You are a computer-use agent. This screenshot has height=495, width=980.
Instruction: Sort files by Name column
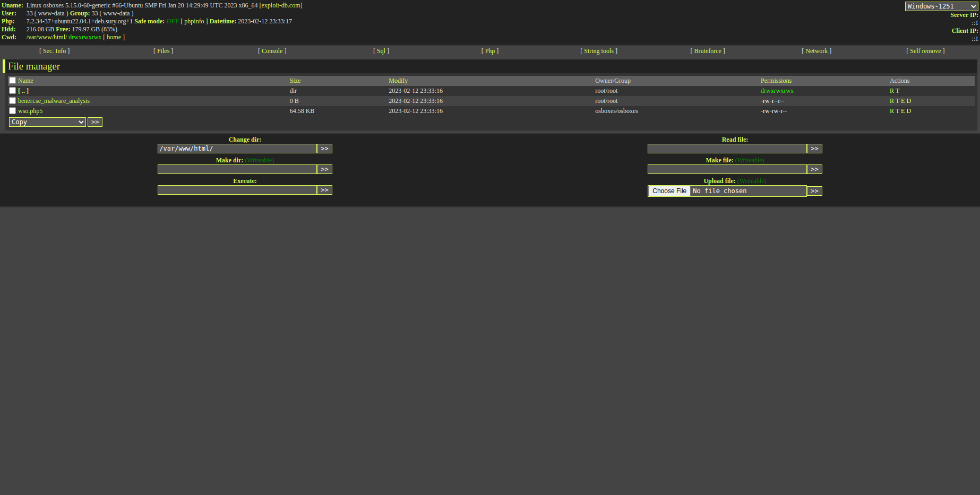point(25,81)
